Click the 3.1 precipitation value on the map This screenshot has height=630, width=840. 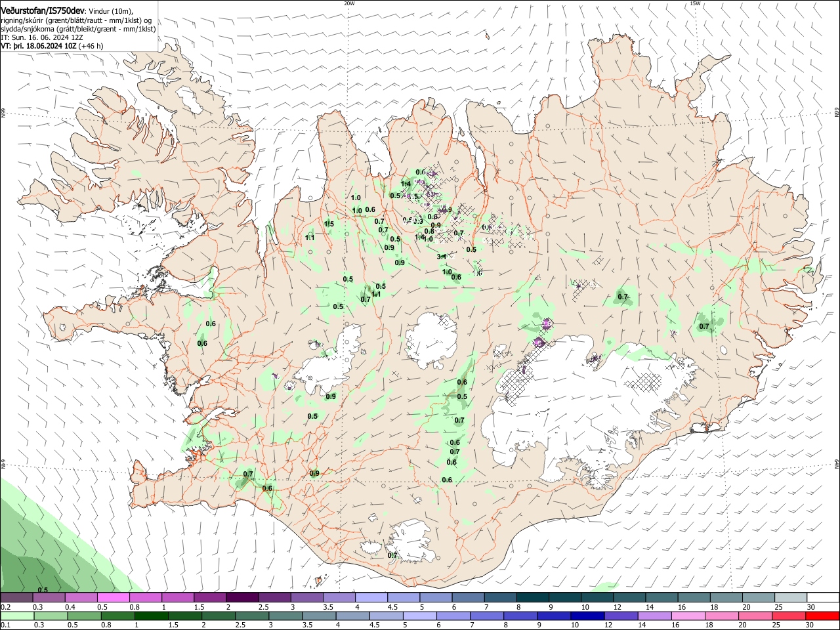click(442, 257)
